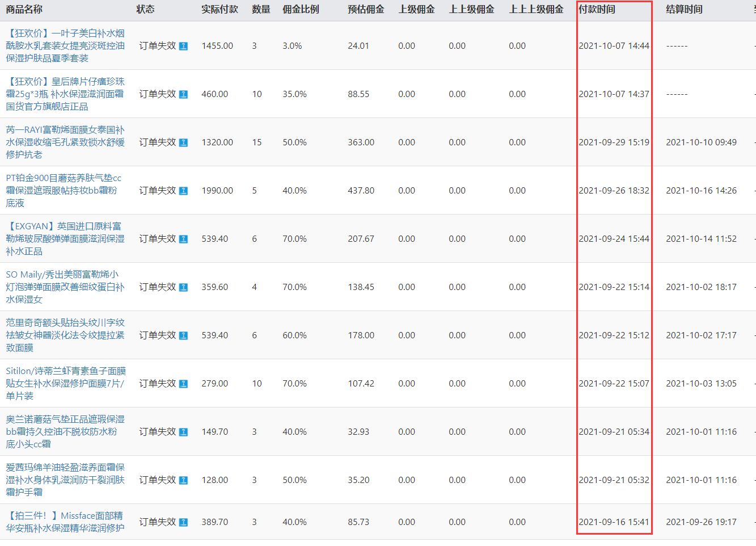Click the estimated commission 207.67
Screen dimensions: 756x546
pyautogui.click(x=361, y=239)
